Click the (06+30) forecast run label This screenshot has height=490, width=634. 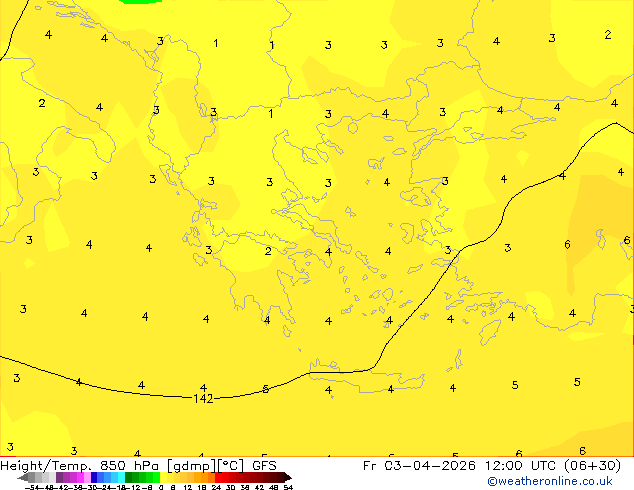click(592, 466)
